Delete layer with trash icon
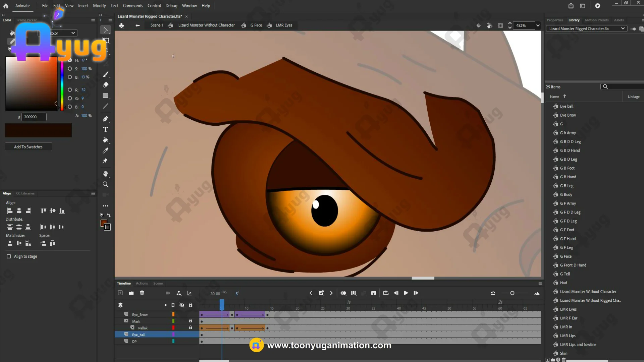 tap(142, 293)
